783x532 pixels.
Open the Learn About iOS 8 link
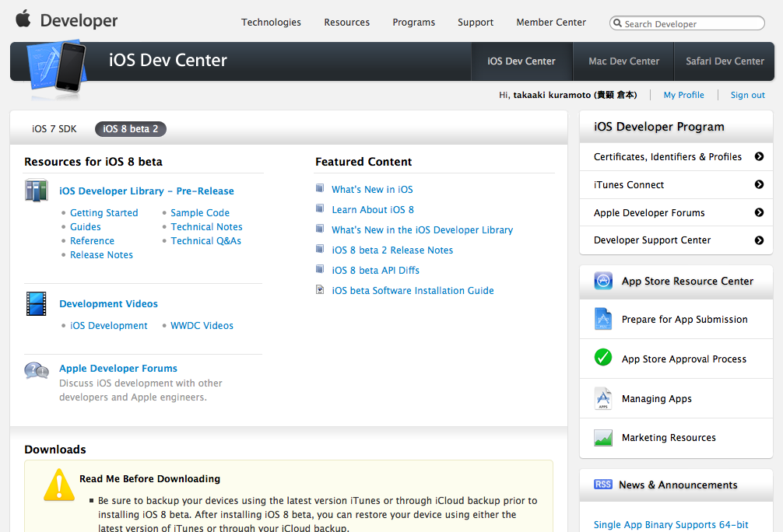[x=373, y=209]
